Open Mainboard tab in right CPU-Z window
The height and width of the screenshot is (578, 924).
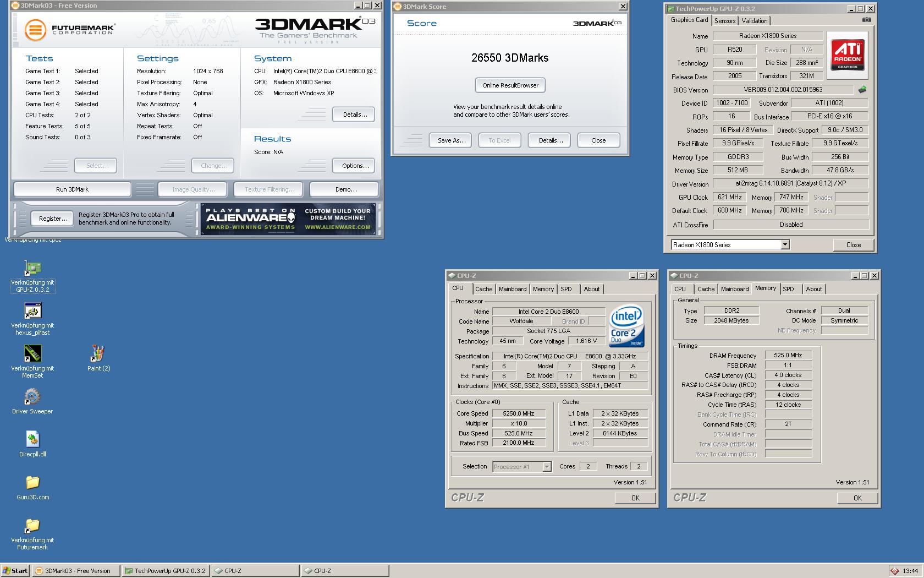click(x=735, y=289)
